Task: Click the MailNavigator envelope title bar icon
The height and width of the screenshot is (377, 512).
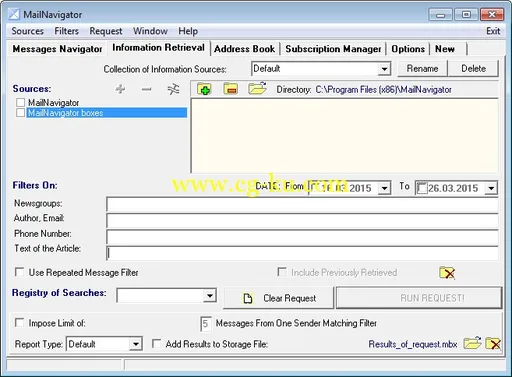Action: click(14, 14)
